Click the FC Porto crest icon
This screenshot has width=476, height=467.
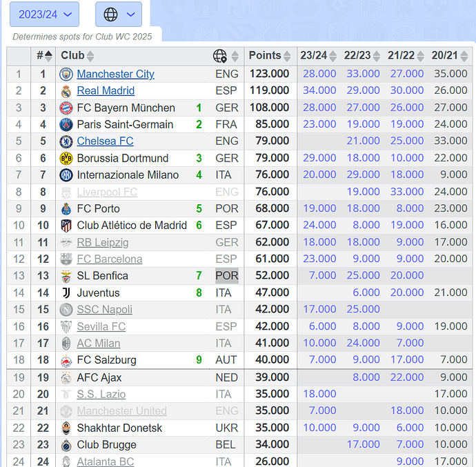pos(66,209)
